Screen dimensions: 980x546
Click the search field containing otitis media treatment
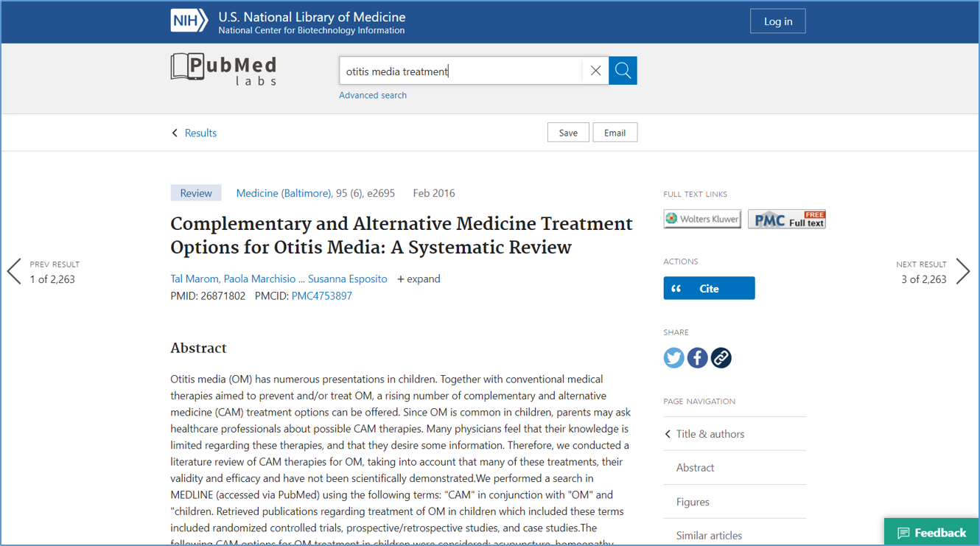click(x=461, y=71)
